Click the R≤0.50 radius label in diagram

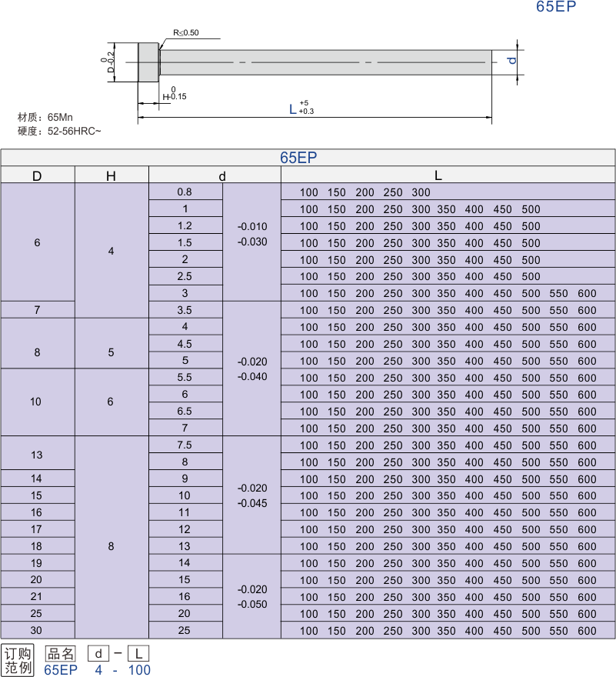point(185,33)
